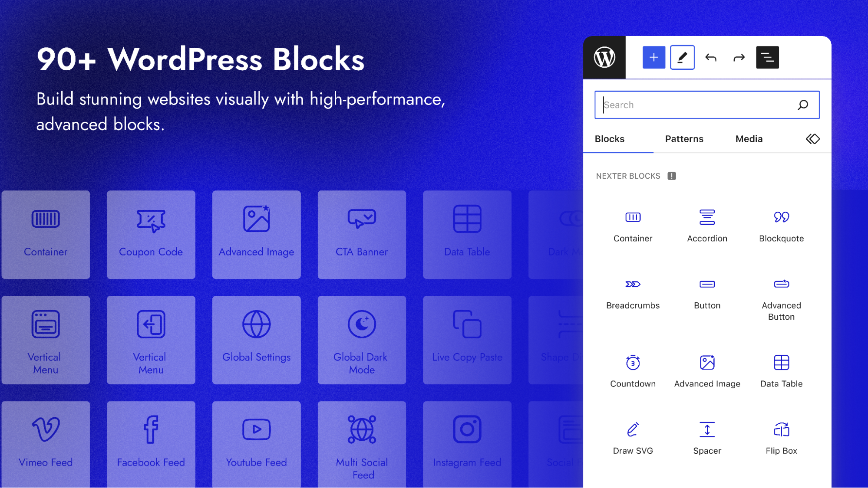Click the redo arrow icon

[739, 57]
